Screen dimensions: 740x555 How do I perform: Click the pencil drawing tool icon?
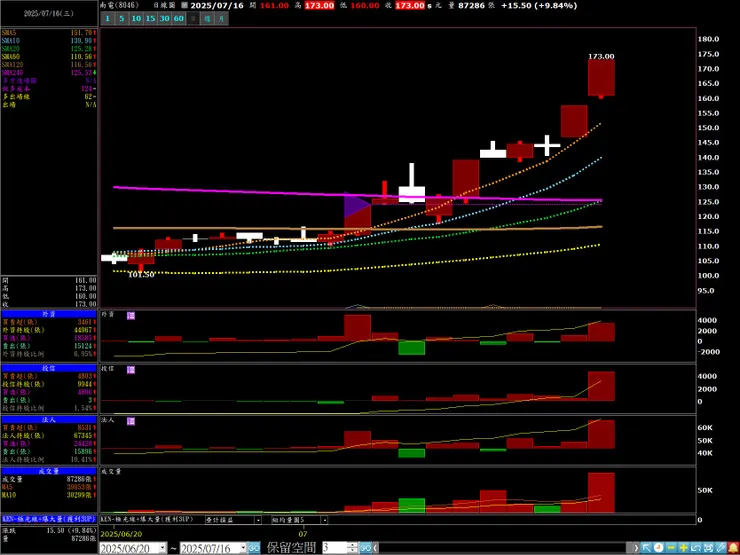tap(720, 548)
